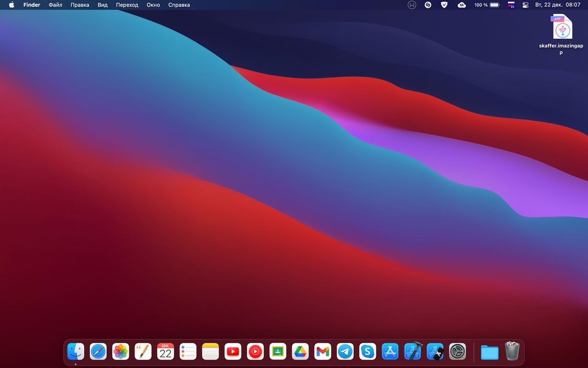Open Google Drive from the Dock

coord(300,352)
